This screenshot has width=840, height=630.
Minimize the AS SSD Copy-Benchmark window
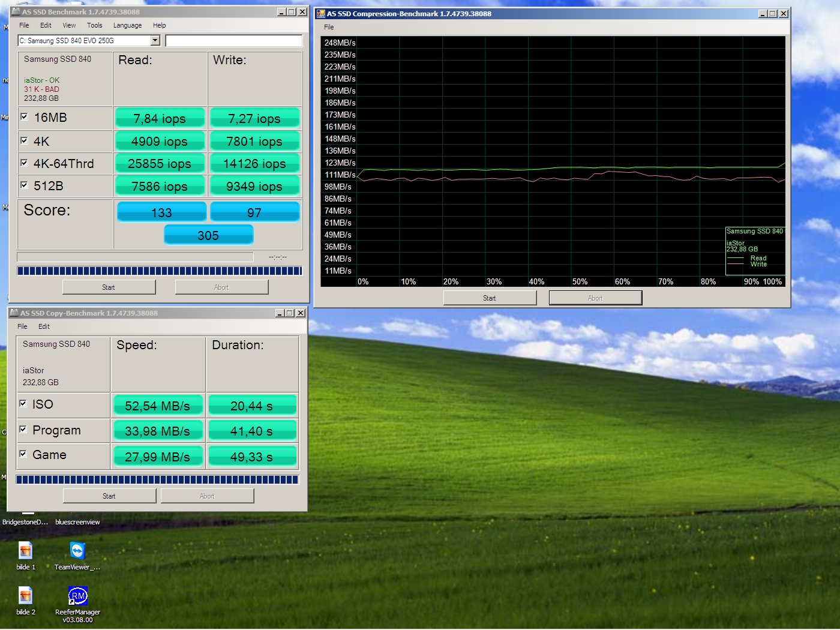coord(280,313)
